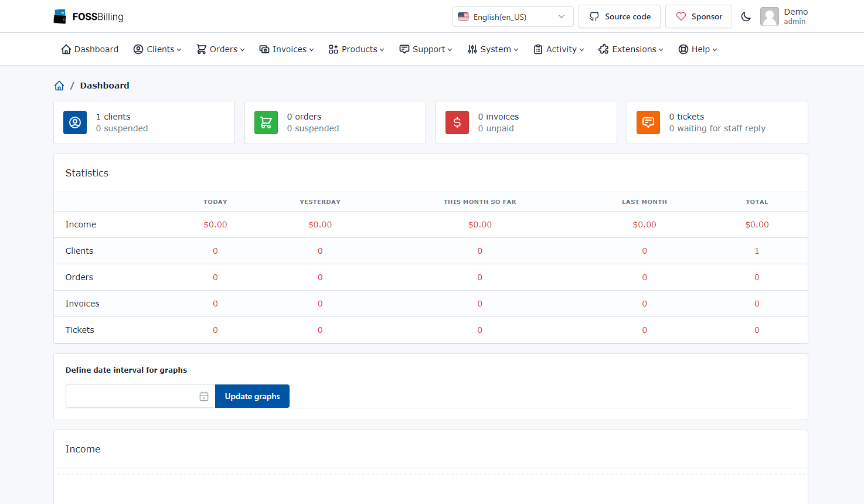Open the '1 clients' summary link
The height and width of the screenshot is (504, 864).
click(x=113, y=117)
